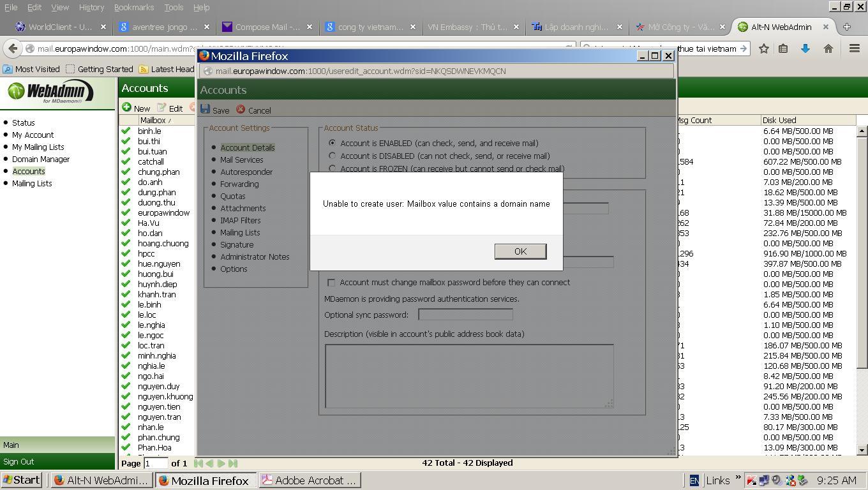
Task: Click the browser Back arrow button
Action: (x=13, y=48)
